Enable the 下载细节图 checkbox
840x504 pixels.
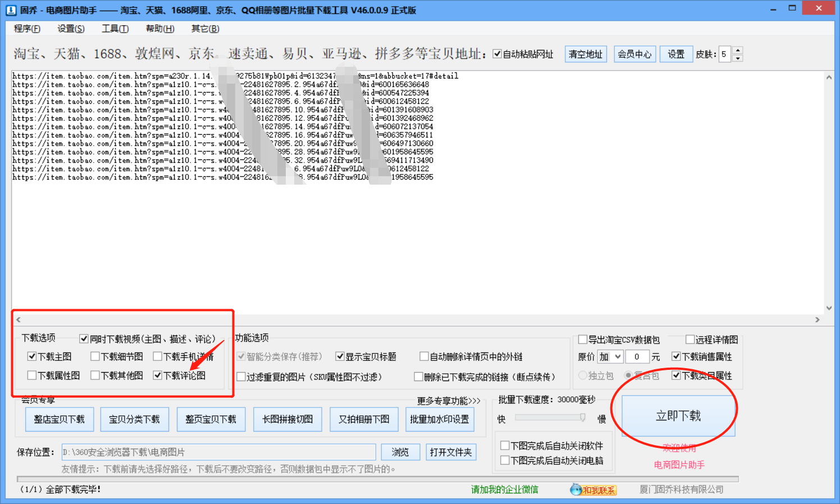[x=95, y=356]
